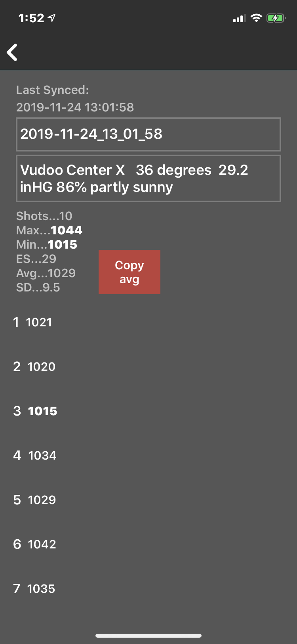Select shot 4 with velocity 1034
The image size is (297, 644).
click(x=35, y=456)
